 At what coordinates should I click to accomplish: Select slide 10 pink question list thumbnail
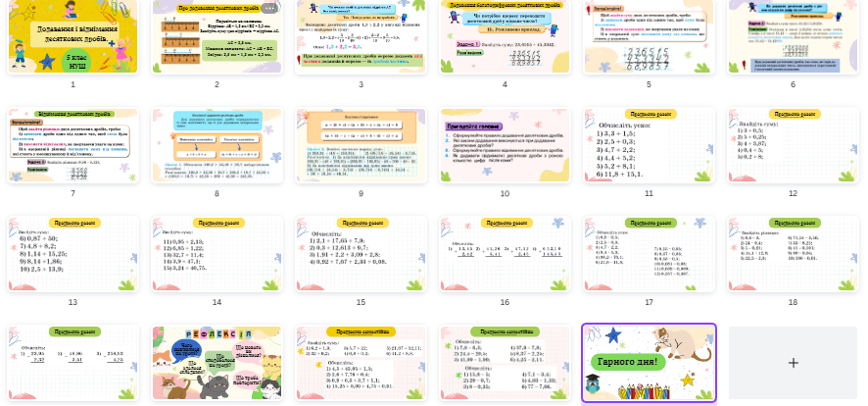pos(505,145)
